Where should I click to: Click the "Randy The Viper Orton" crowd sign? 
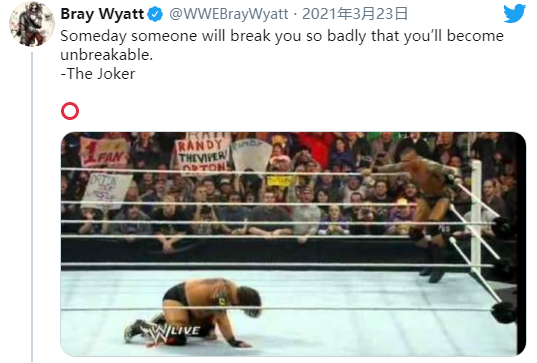point(202,153)
